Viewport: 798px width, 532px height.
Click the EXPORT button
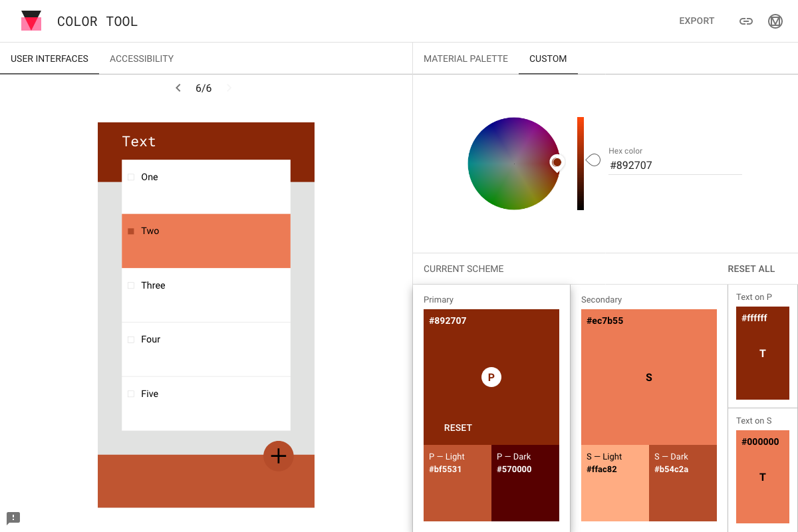tap(696, 21)
